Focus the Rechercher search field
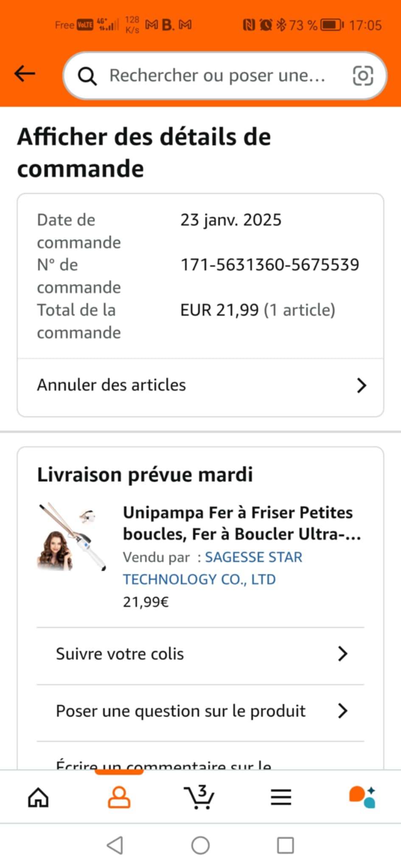Screen dimensions: 401x868 [x=217, y=76]
